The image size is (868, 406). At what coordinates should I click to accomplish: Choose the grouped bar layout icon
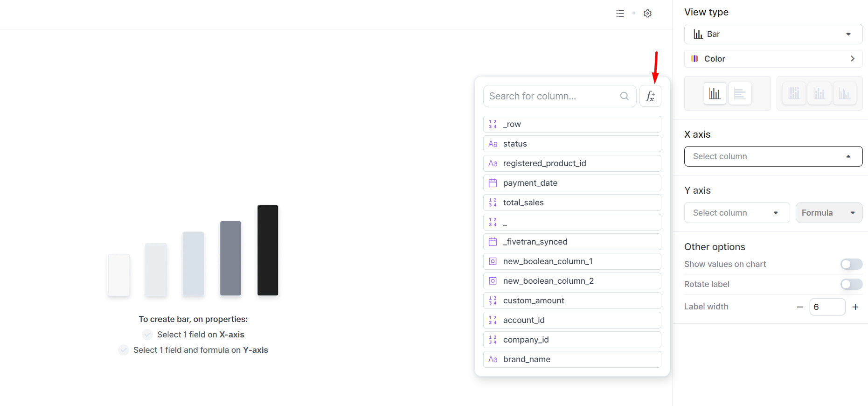[x=844, y=93]
